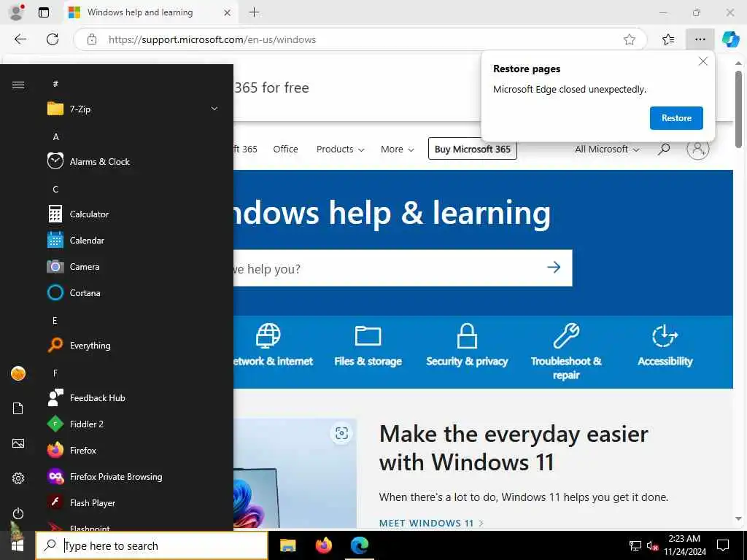Expand the More dropdown menu
The image size is (747, 560).
(398, 149)
